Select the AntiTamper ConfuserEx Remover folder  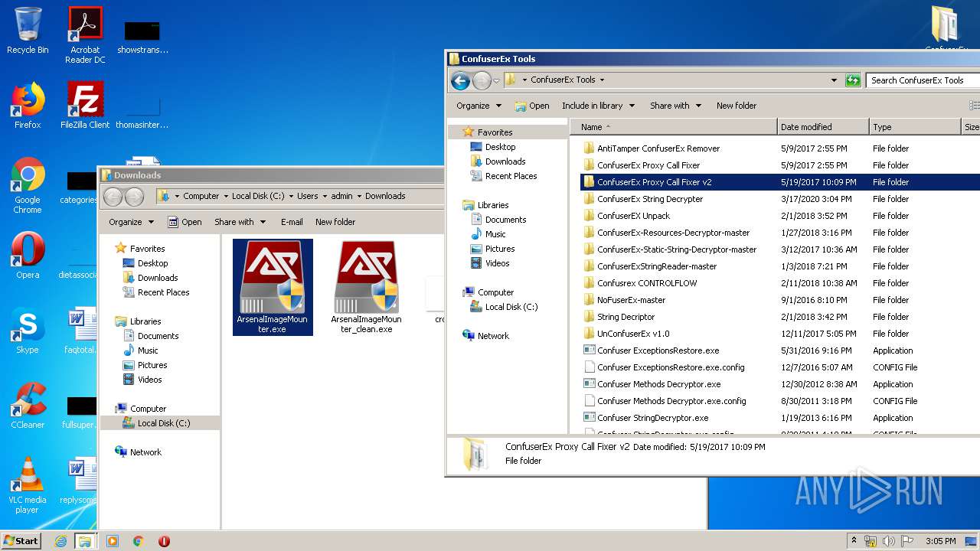tap(651, 148)
